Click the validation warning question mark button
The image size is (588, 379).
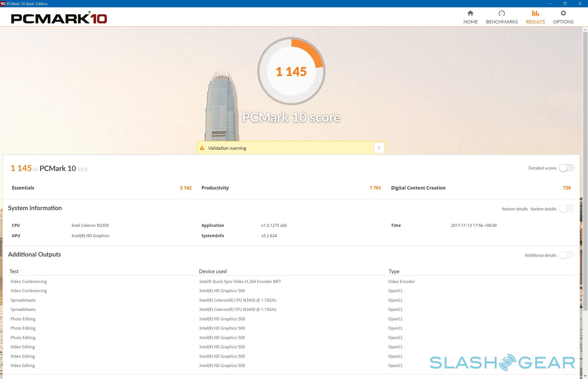point(379,148)
